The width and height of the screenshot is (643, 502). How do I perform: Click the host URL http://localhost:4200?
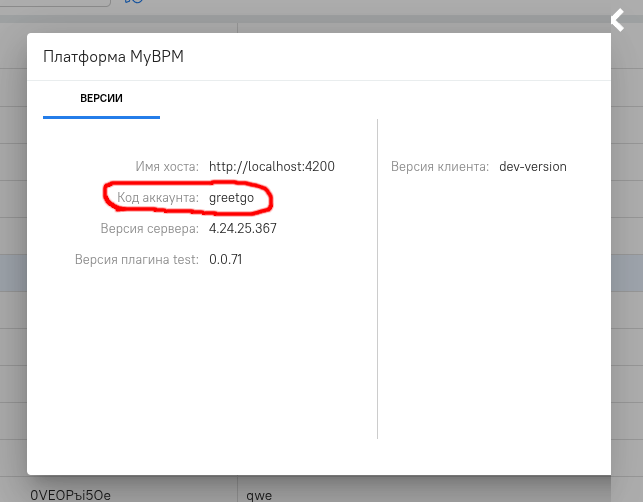coord(271,166)
